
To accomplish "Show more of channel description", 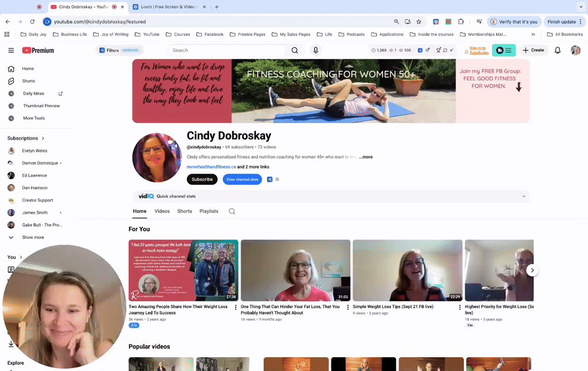I will click(x=366, y=157).
